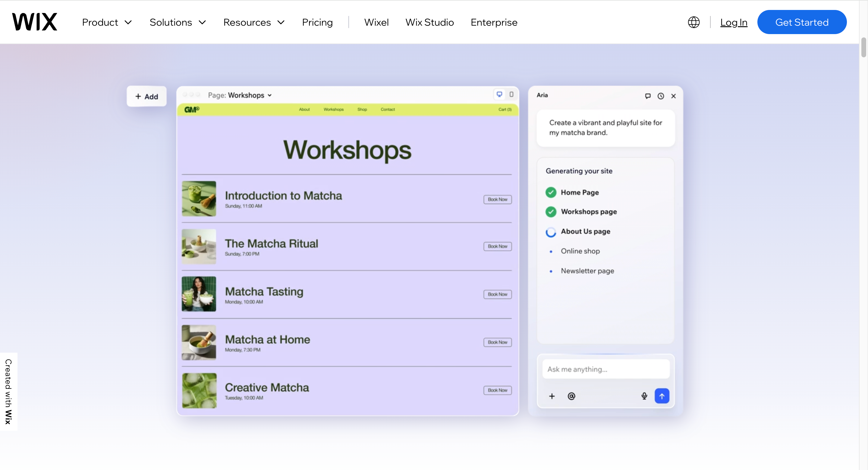Click the Matcha Tasting title
Image resolution: width=868 pixels, height=470 pixels.
point(264,292)
